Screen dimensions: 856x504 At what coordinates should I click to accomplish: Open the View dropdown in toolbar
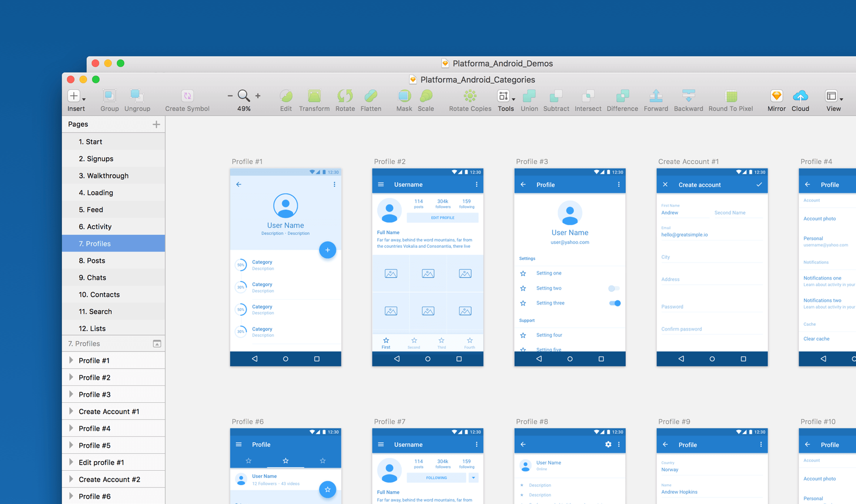pyautogui.click(x=834, y=96)
